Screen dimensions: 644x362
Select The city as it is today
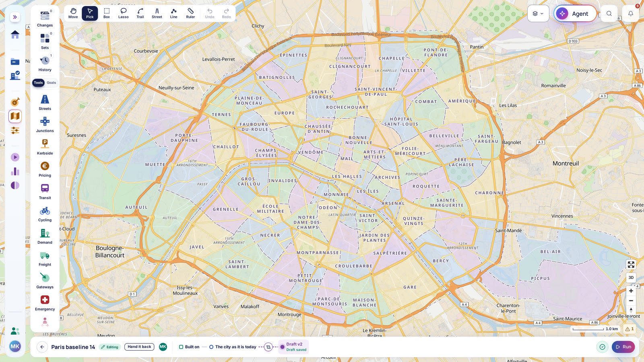point(232,347)
